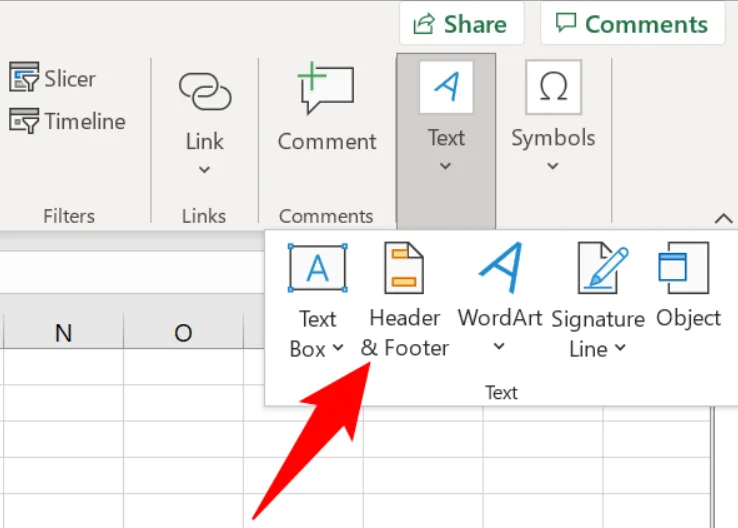Open the Symbols omega icon
738x528 pixels.
point(553,88)
